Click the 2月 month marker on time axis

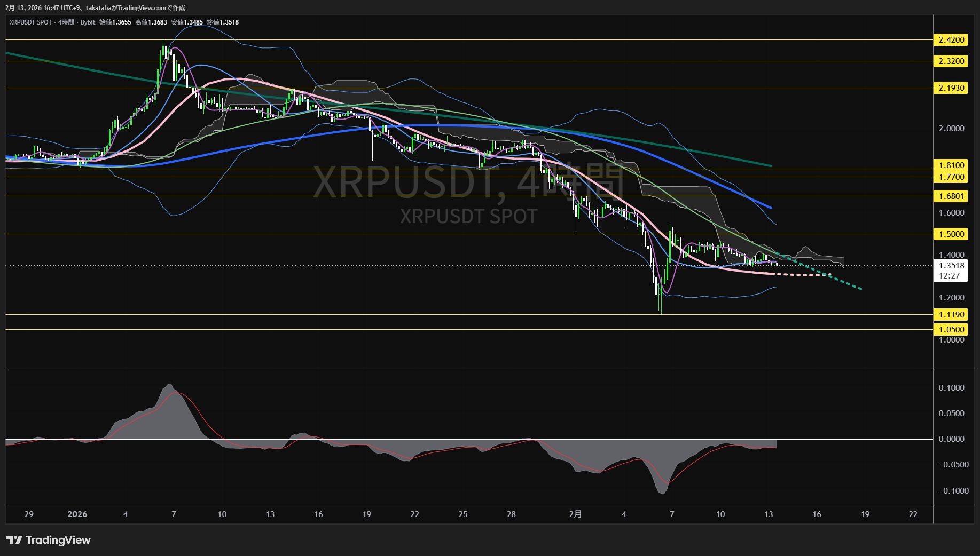click(575, 514)
